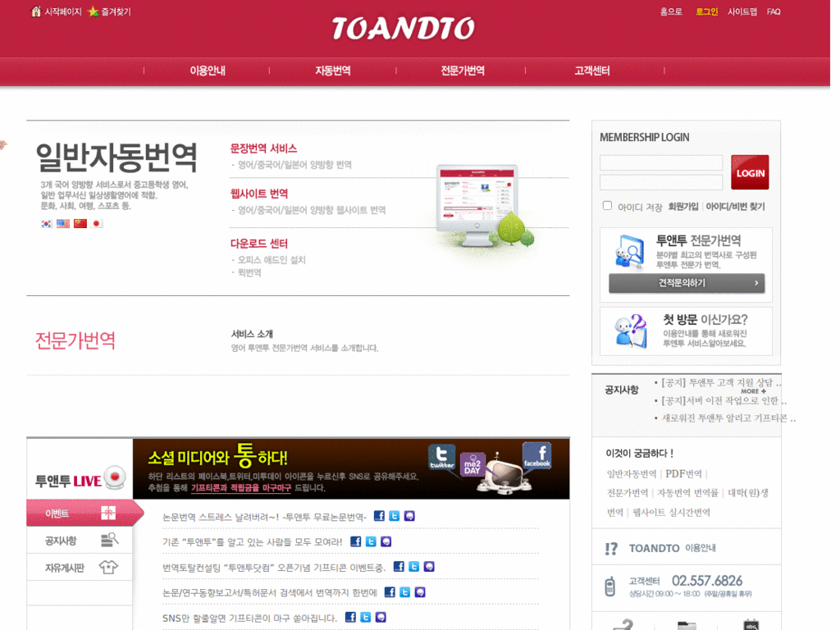Share 번역토탈컨설팅 post on Facebook

click(399, 566)
